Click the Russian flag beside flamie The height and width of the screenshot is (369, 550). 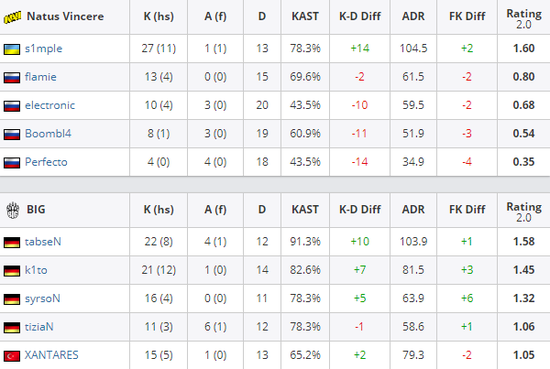[12, 77]
